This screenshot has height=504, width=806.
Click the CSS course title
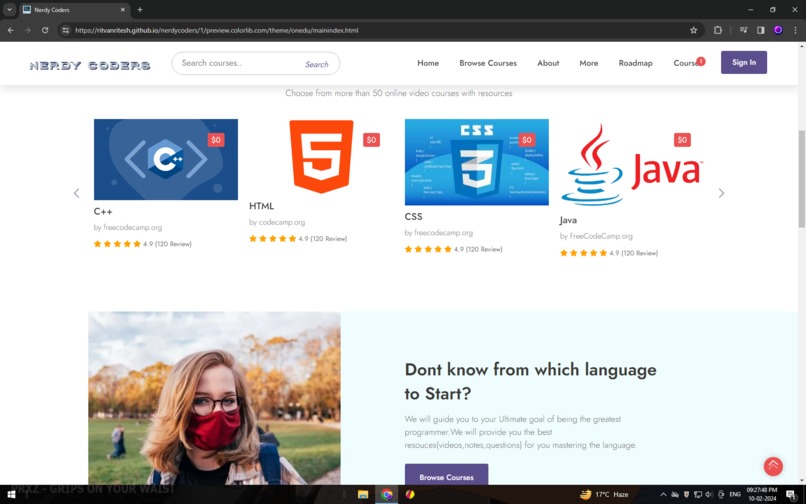(413, 217)
